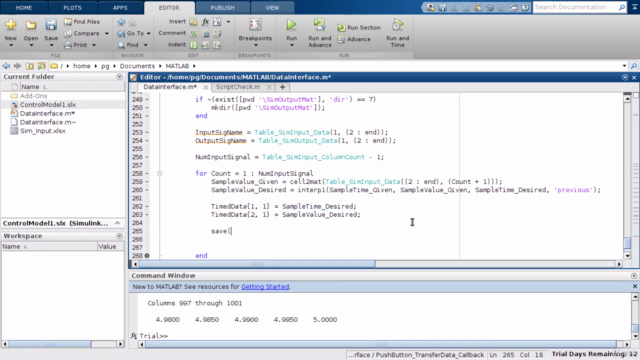Click the back arrow in address bar
Screen dimensions: 640x360
pyautogui.click(x=6, y=66)
